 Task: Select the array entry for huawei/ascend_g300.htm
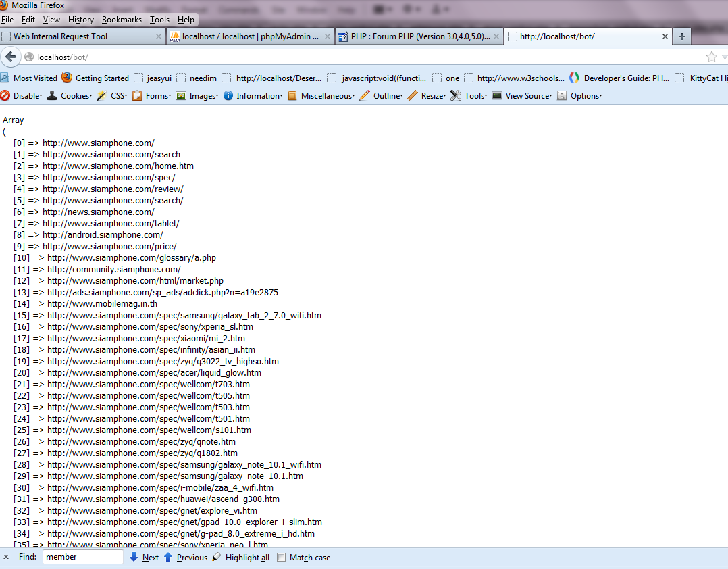pyautogui.click(x=147, y=499)
